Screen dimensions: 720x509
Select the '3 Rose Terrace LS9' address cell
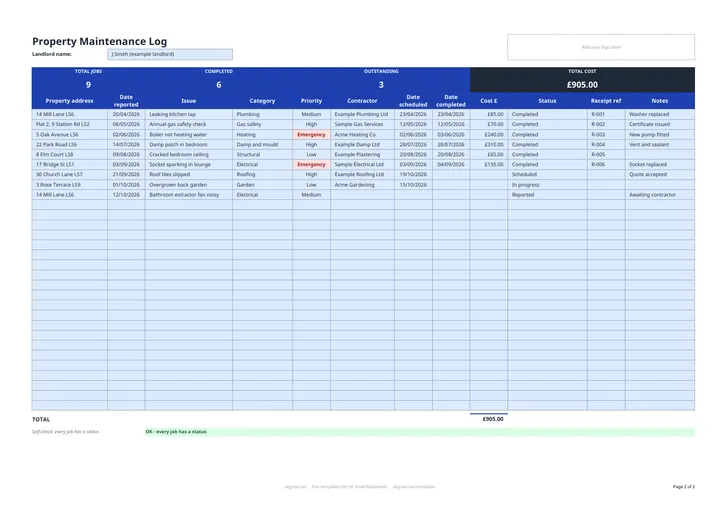click(70, 185)
